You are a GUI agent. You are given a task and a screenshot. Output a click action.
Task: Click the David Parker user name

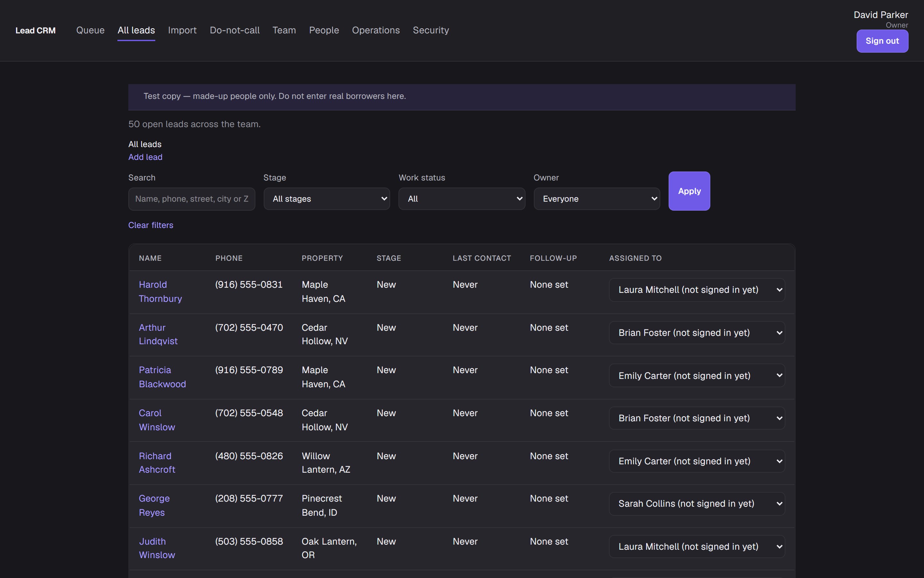click(x=880, y=15)
